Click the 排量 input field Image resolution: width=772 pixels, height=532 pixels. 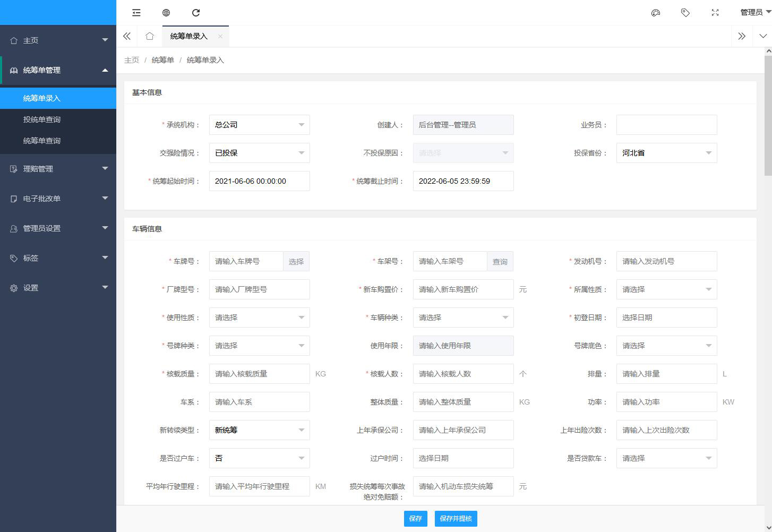coord(667,374)
